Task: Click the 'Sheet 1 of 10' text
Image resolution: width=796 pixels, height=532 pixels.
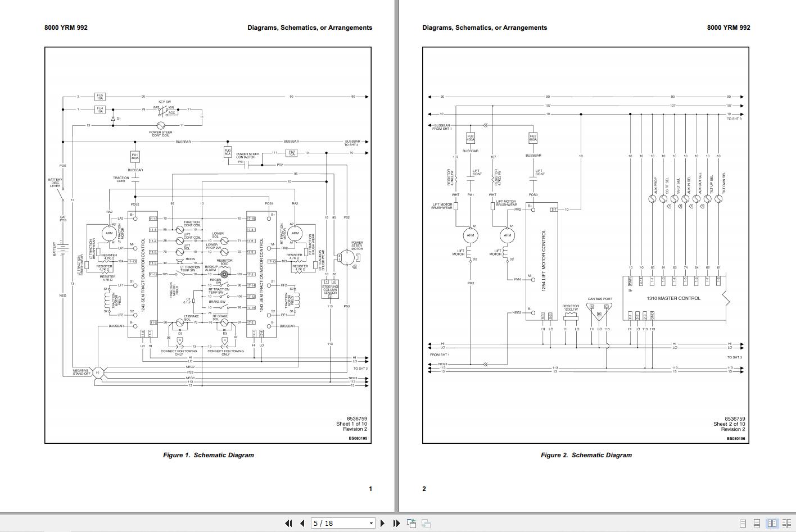Action: pyautogui.click(x=351, y=424)
